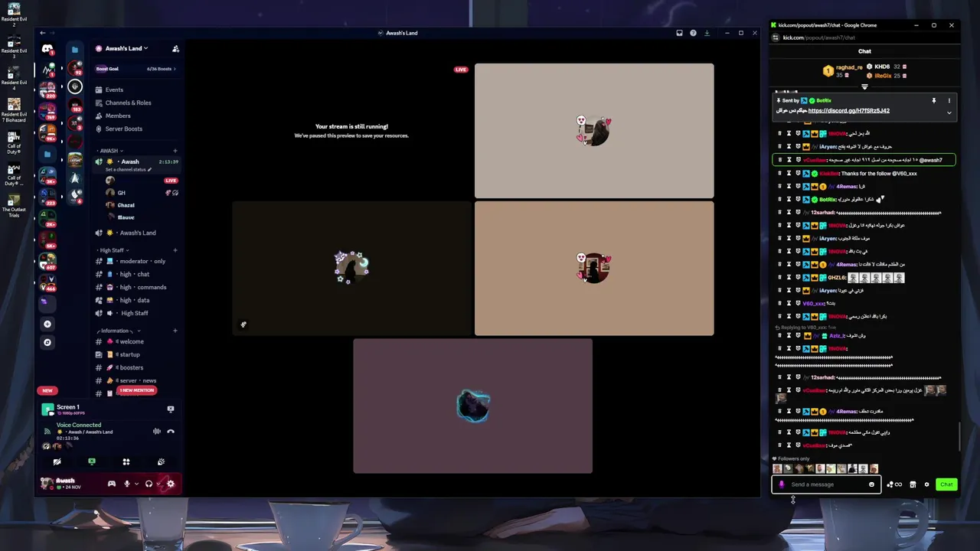Image resolution: width=980 pixels, height=551 pixels.
Task: Join the High Staff voice channel
Action: click(x=137, y=313)
